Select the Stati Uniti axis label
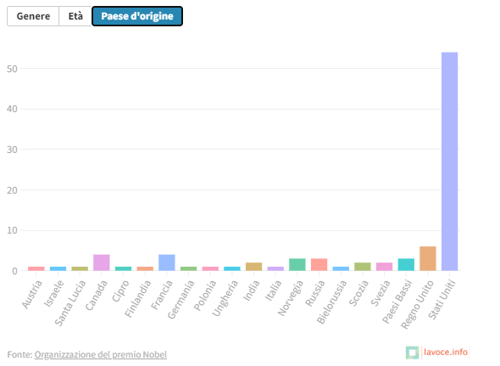500x366 pixels. coord(442,299)
